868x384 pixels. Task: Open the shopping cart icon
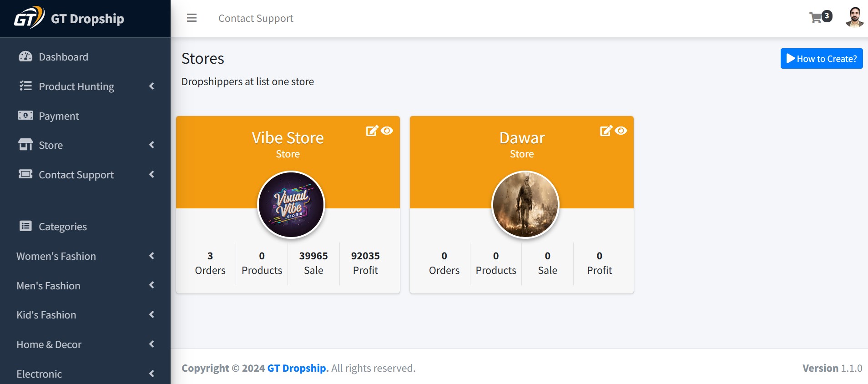(x=816, y=18)
